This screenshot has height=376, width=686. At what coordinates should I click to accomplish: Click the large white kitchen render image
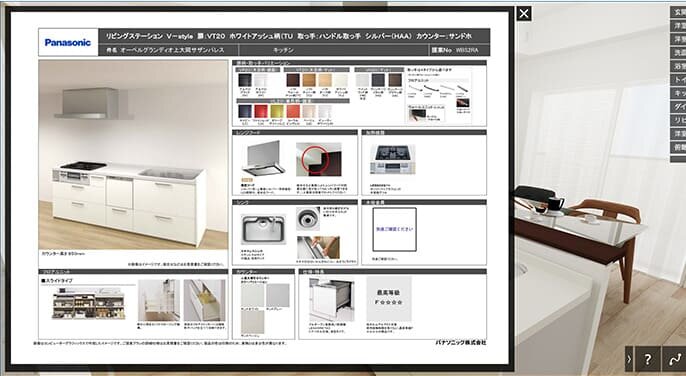(133, 155)
